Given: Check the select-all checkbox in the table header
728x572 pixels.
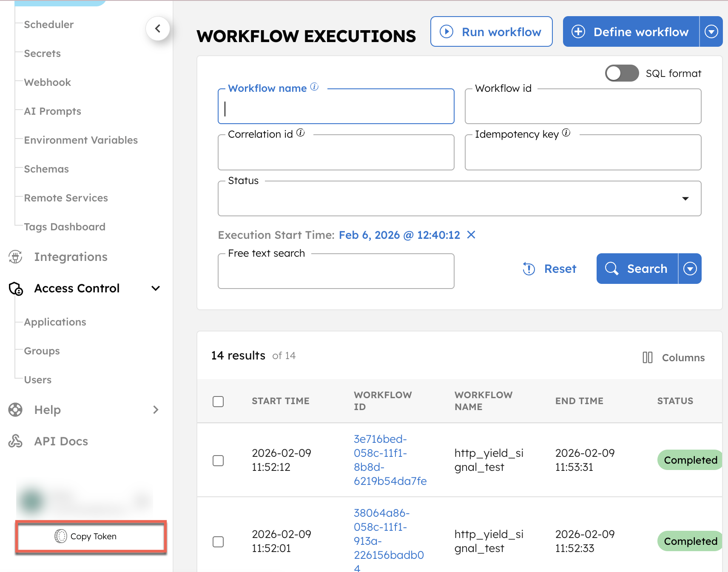Looking at the screenshot, I should (218, 401).
